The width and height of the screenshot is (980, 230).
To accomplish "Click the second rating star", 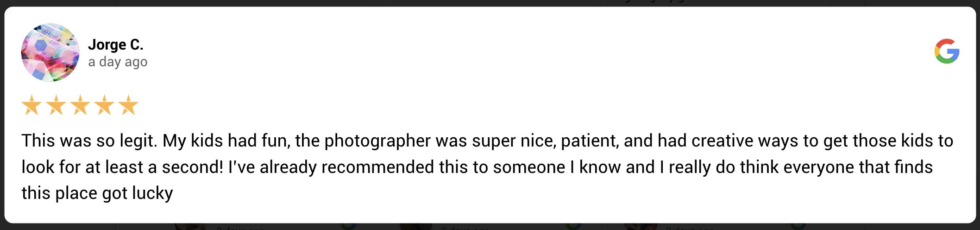I will [56, 105].
